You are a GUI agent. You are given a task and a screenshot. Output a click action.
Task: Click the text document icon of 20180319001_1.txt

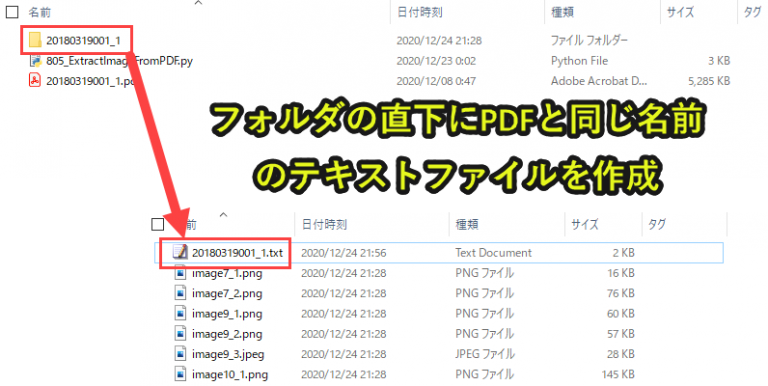click(180, 253)
